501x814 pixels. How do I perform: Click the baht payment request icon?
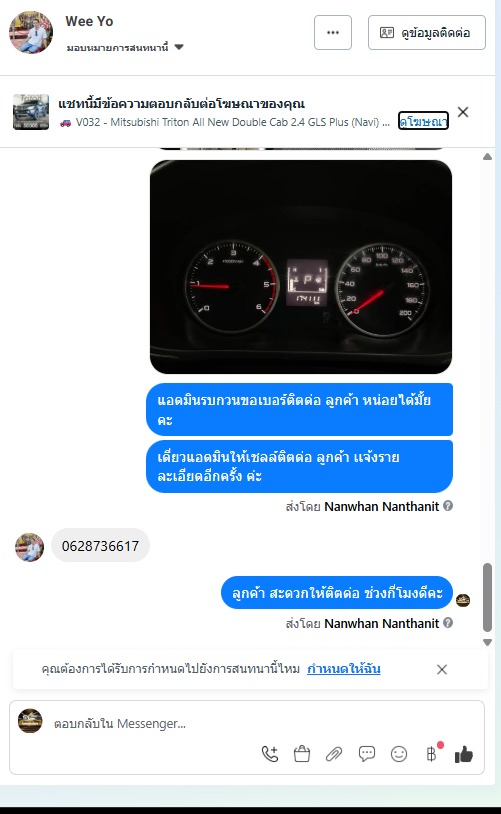pyautogui.click(x=431, y=754)
